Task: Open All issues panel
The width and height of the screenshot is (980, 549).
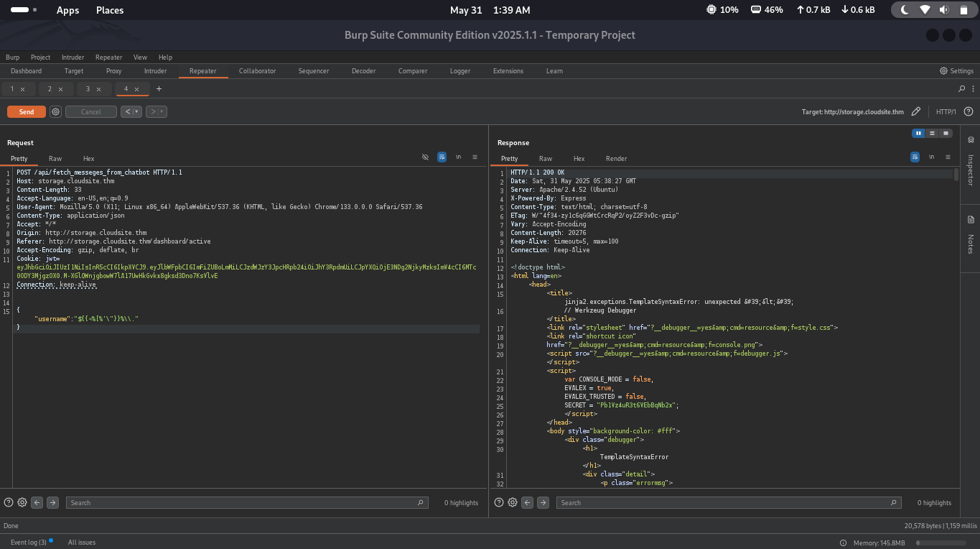Action: pos(82,542)
